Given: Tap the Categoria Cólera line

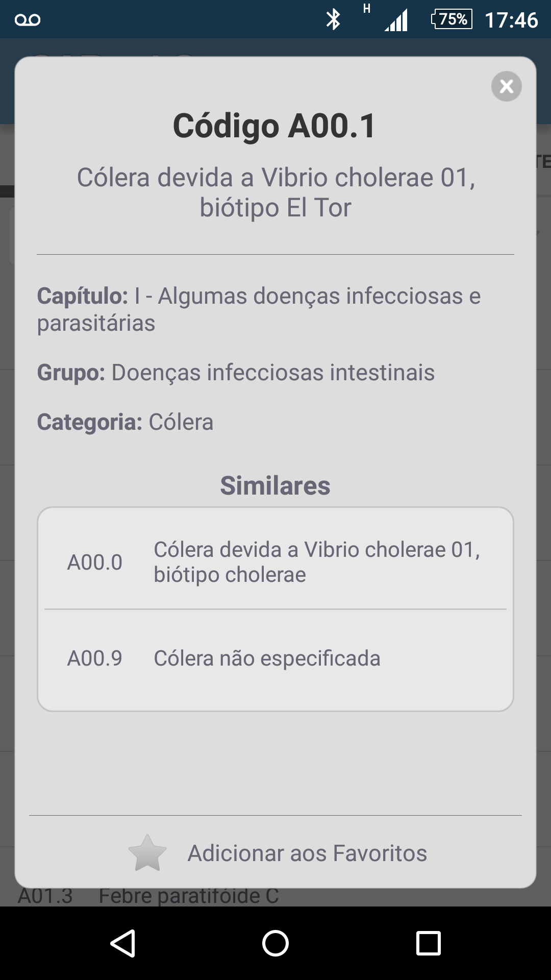Looking at the screenshot, I should (126, 422).
